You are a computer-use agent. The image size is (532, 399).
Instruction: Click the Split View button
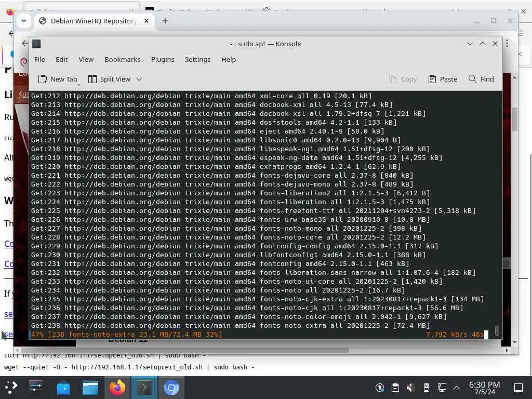click(109, 79)
